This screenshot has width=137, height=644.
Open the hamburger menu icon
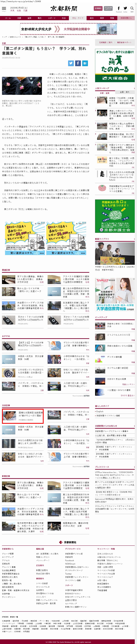(x=4, y=9)
